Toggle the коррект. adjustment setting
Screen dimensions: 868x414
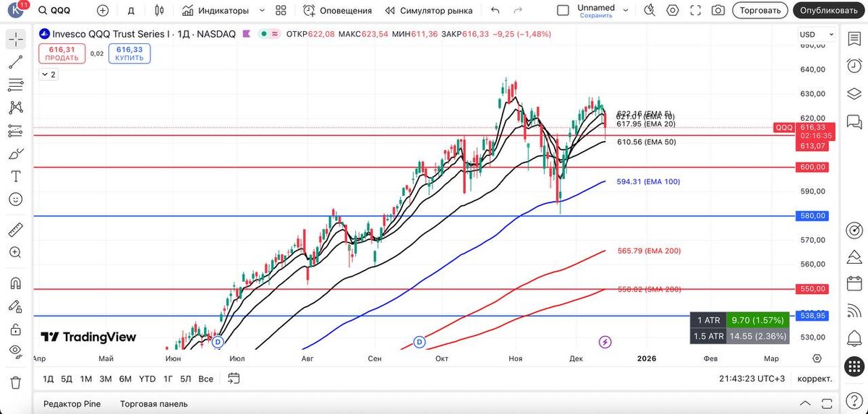click(814, 379)
